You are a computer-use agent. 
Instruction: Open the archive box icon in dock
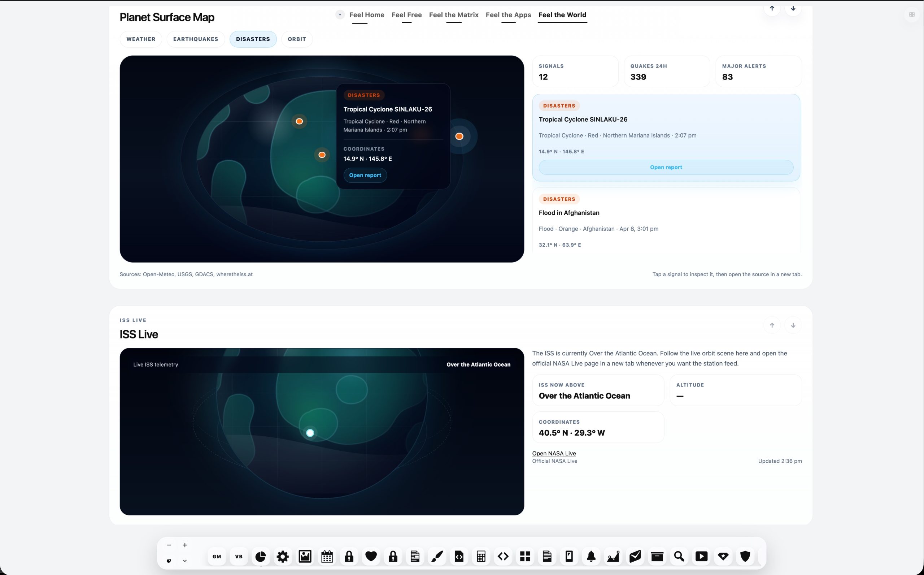pos(657,556)
